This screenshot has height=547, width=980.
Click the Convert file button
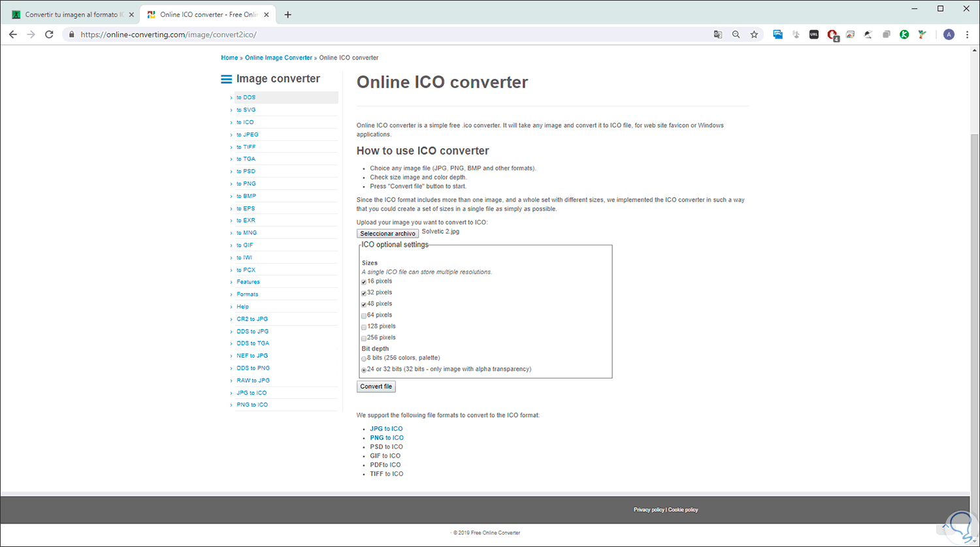pos(376,386)
